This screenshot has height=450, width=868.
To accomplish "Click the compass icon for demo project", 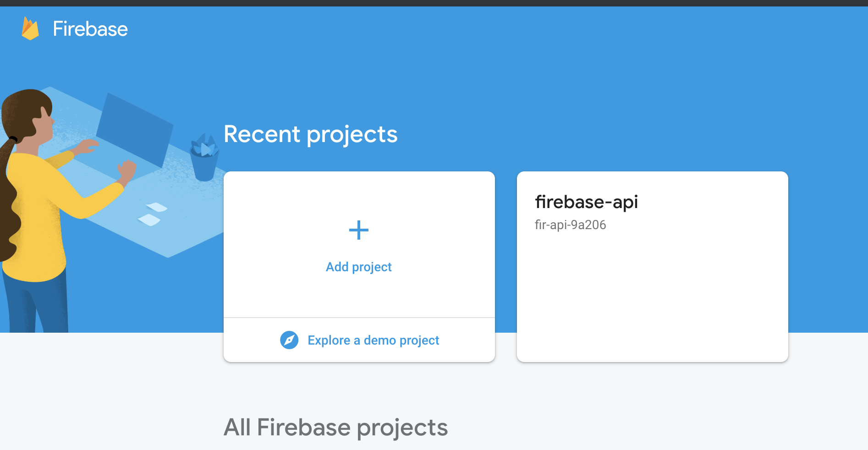I will (x=289, y=340).
